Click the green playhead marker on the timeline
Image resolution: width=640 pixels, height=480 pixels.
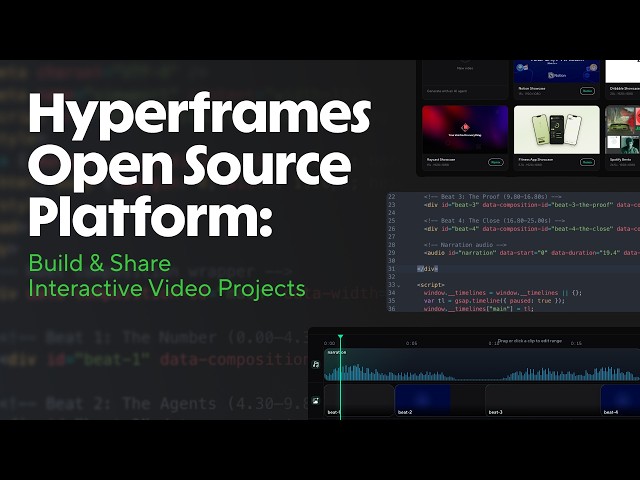pos(340,337)
